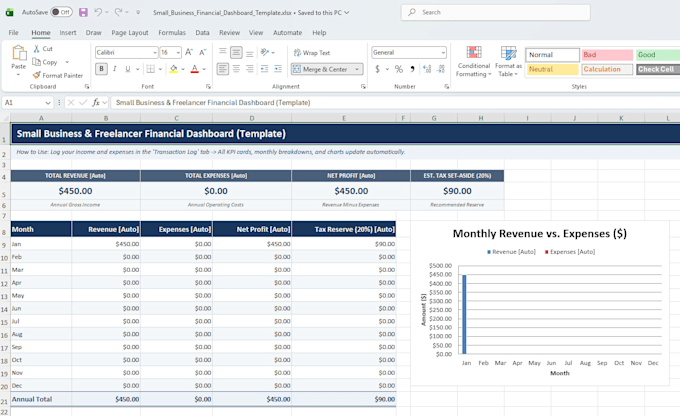Apply Italic formatting
The height and width of the screenshot is (416, 680).
[114, 69]
